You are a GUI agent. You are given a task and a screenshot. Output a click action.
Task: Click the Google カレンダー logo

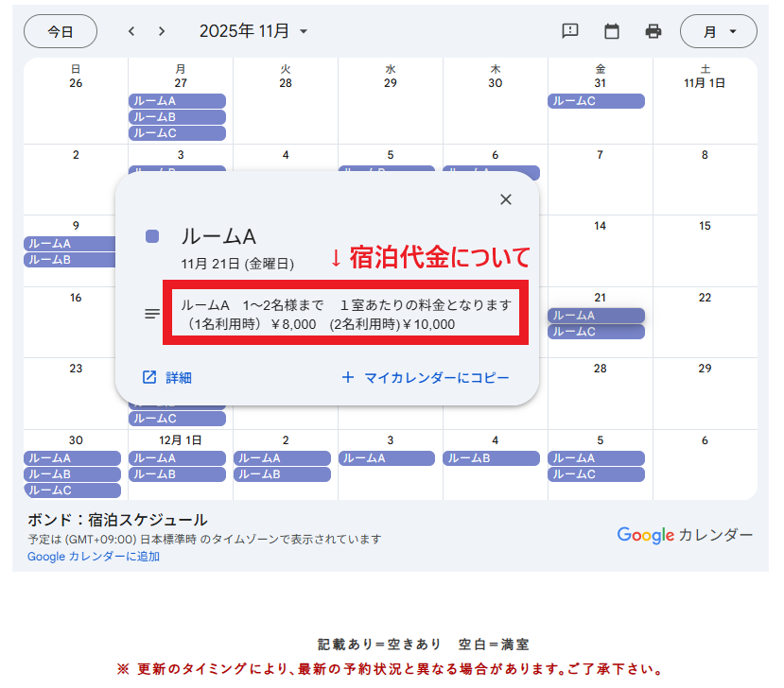(685, 535)
